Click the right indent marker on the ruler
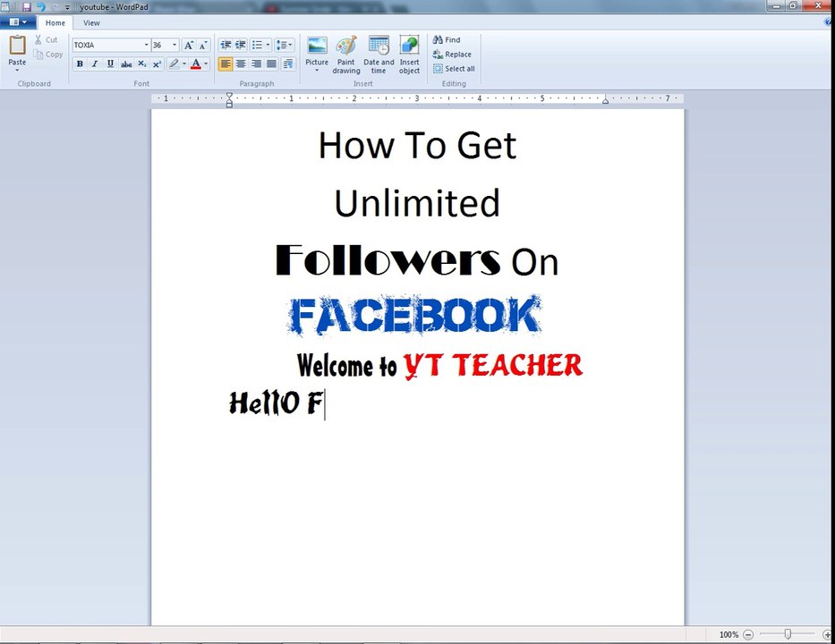The height and width of the screenshot is (644, 835). click(606, 100)
